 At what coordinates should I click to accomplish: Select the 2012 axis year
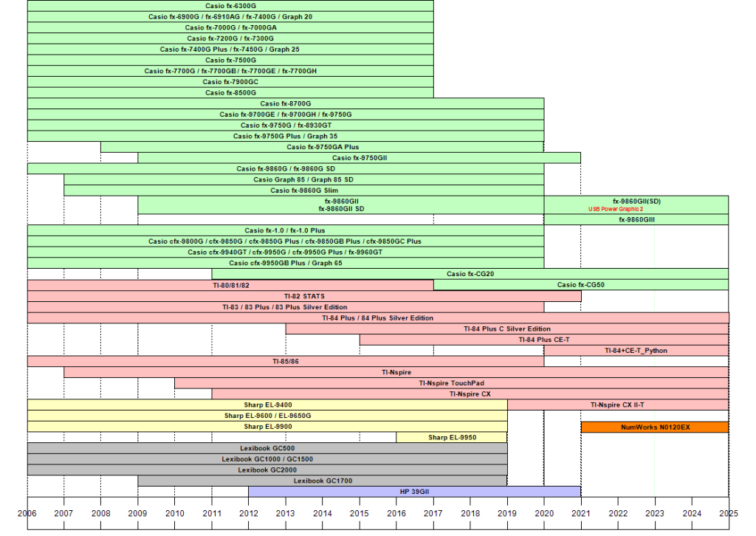tap(248, 513)
